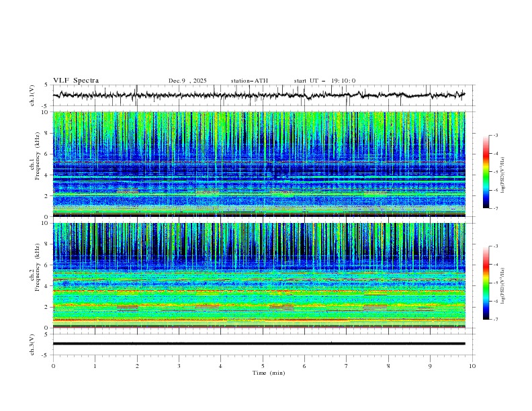Click the ch.1 color bar 'log(PSD)(V²/Hz)' label
Image resolution: width=532 pixels, height=411 pixels.
[x=502, y=175]
